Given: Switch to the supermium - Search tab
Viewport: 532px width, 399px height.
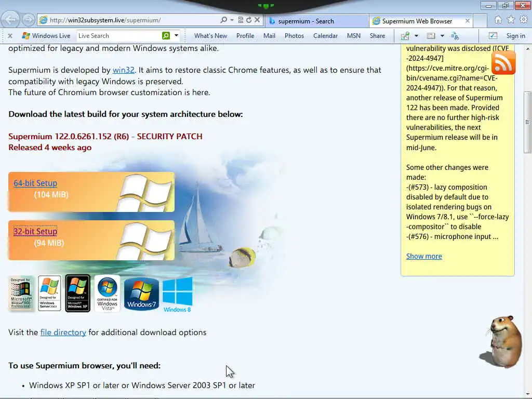Looking at the screenshot, I should click(316, 21).
